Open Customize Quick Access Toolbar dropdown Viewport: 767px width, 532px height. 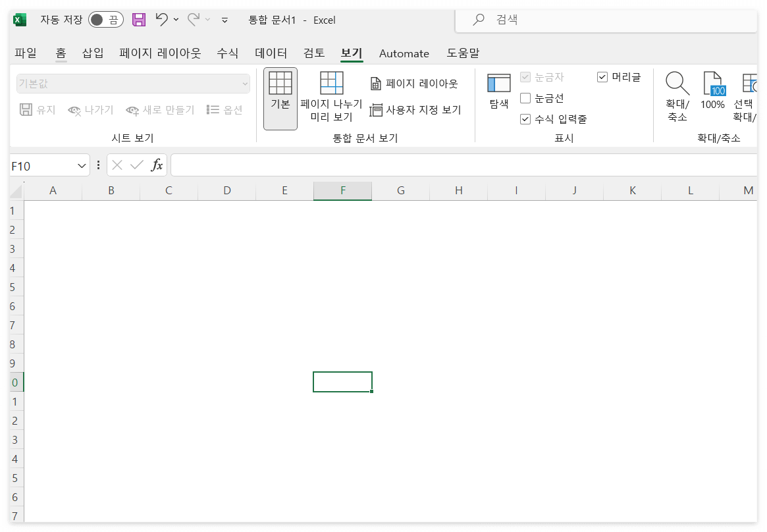coord(225,20)
